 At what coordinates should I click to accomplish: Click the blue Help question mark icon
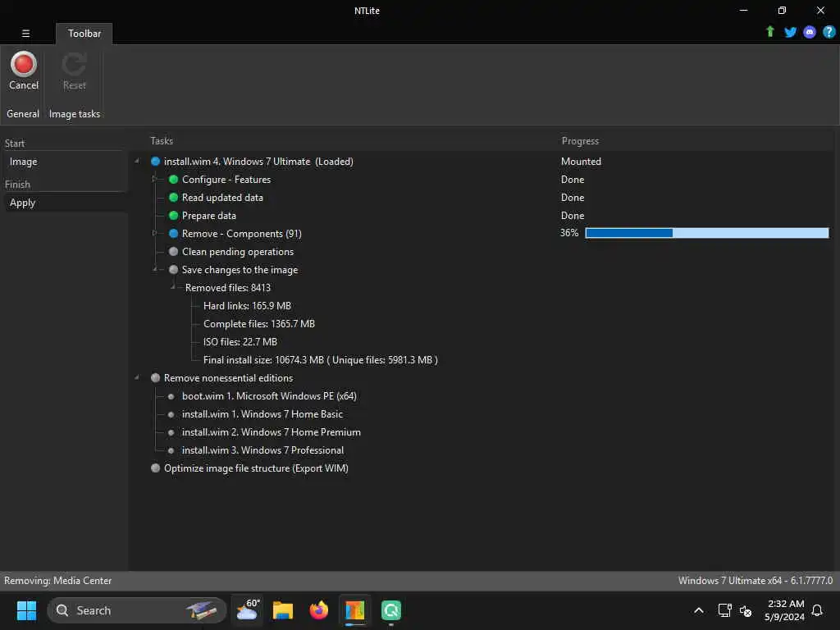(829, 32)
